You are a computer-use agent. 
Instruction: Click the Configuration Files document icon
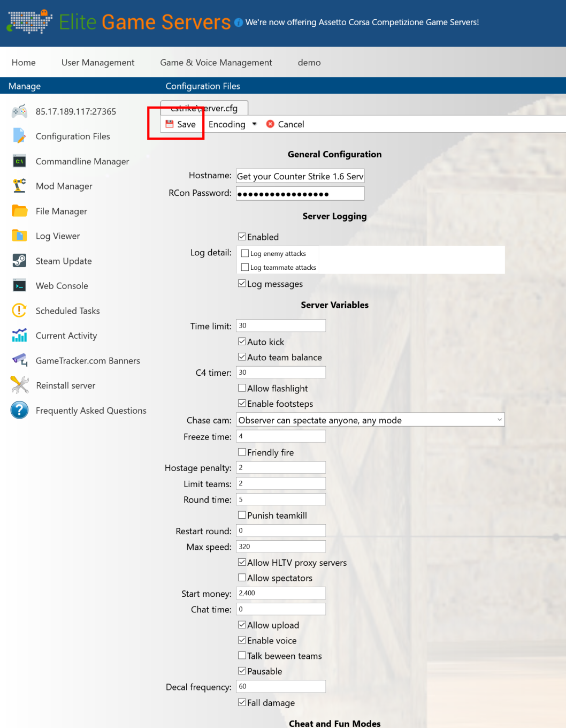click(x=20, y=136)
